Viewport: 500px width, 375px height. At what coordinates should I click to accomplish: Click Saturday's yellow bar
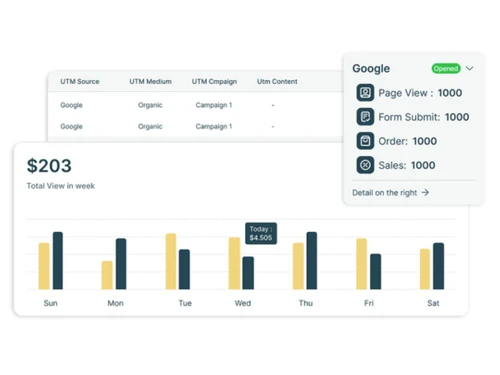pos(425,269)
